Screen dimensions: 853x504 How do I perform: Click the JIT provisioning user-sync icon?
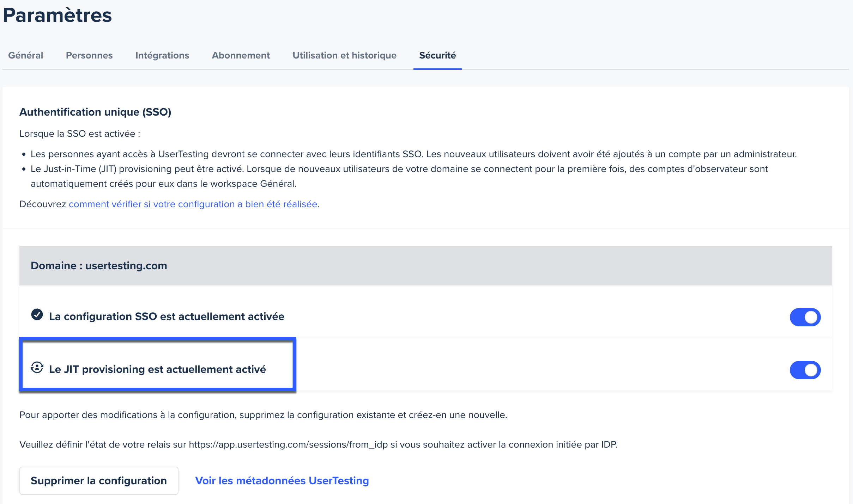click(37, 368)
